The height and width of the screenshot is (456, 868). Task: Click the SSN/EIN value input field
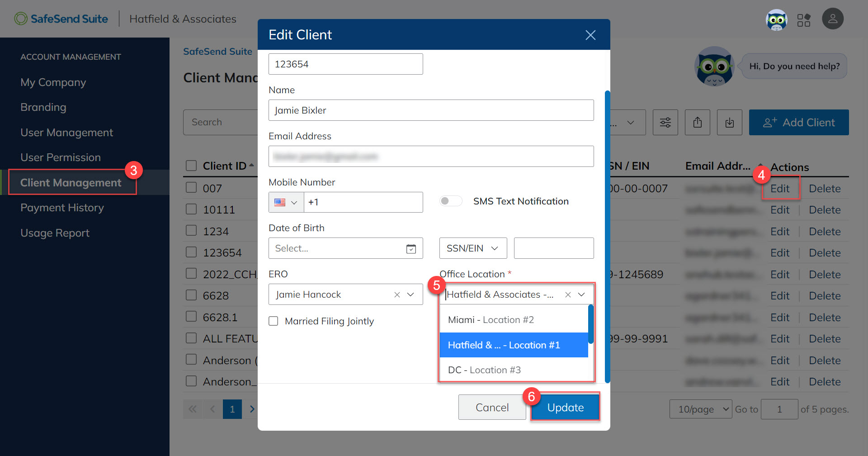(x=554, y=248)
